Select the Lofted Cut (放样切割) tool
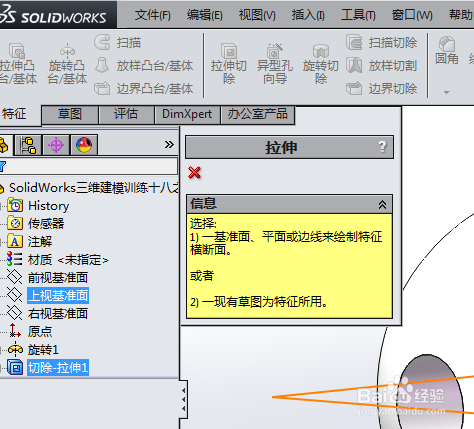This screenshot has width=474, height=429. point(381,66)
